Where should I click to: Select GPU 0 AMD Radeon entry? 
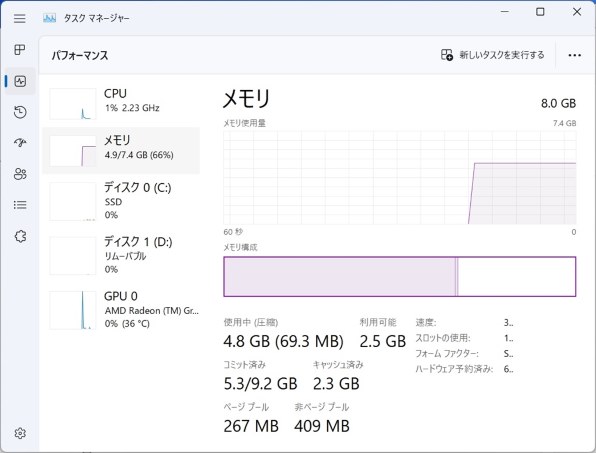[x=121, y=310]
